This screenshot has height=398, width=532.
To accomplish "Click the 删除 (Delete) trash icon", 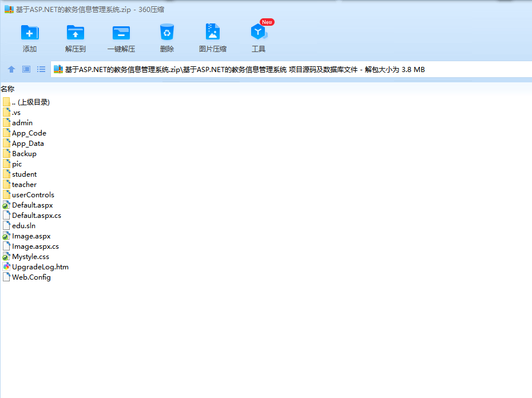I will tap(167, 32).
